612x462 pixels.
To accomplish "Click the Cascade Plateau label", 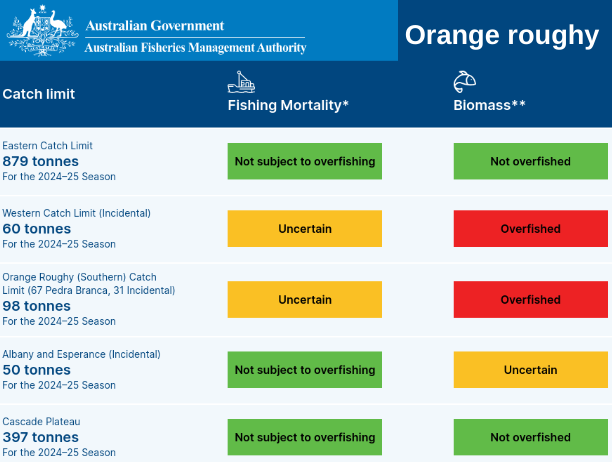I will click(x=41, y=421).
